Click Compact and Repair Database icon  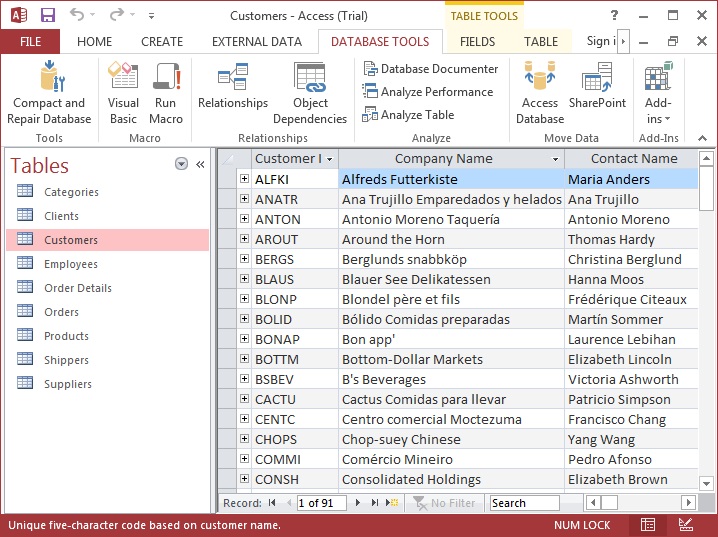(x=52, y=76)
